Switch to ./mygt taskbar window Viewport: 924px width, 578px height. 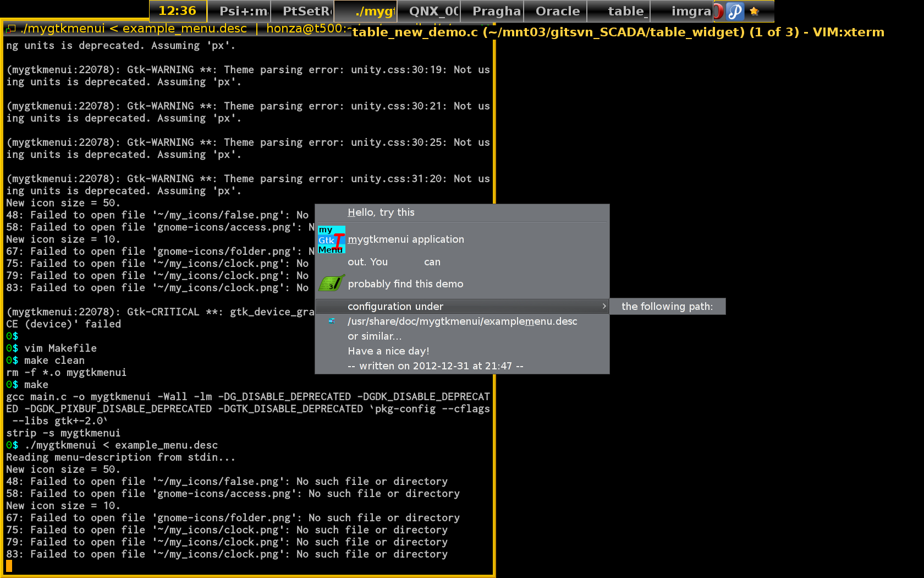[365, 11]
